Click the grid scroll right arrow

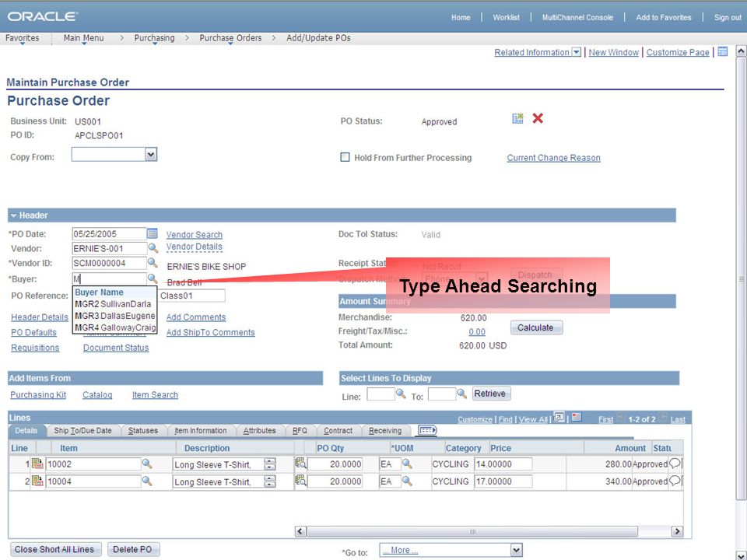pyautogui.click(x=676, y=531)
